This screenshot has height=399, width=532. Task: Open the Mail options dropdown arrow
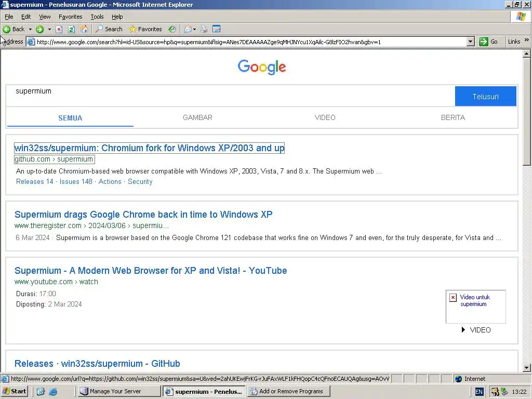coord(194,30)
